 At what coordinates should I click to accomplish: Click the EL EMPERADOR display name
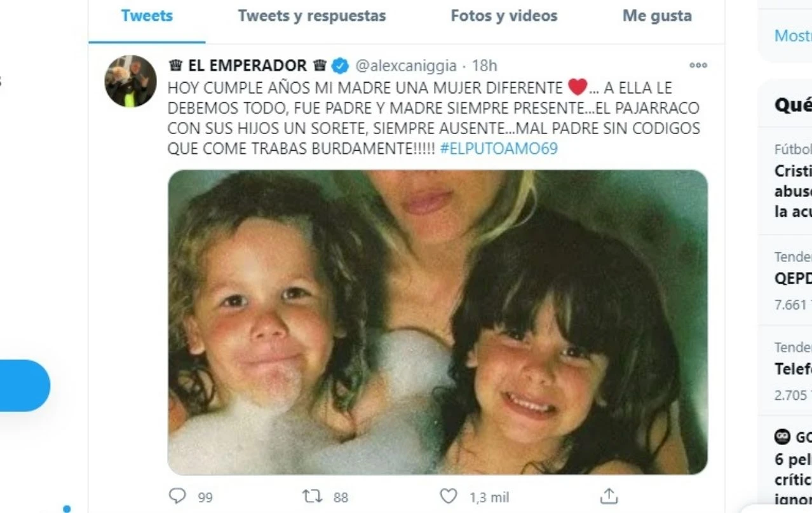(x=248, y=65)
